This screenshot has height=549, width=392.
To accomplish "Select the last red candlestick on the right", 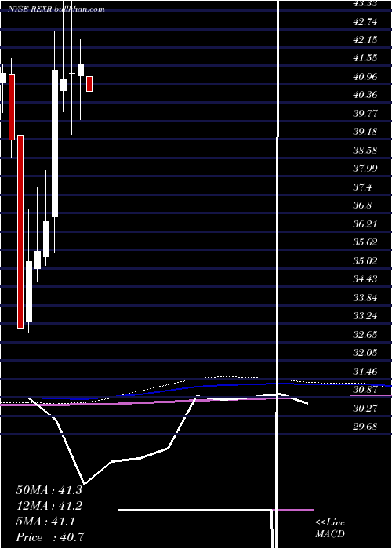I will 89,84.
